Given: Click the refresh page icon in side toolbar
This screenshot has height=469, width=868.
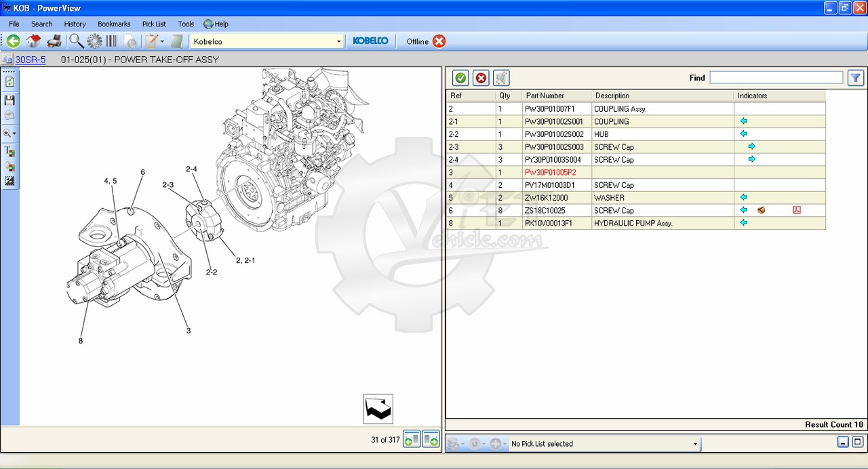Looking at the screenshot, I should coord(9,82).
